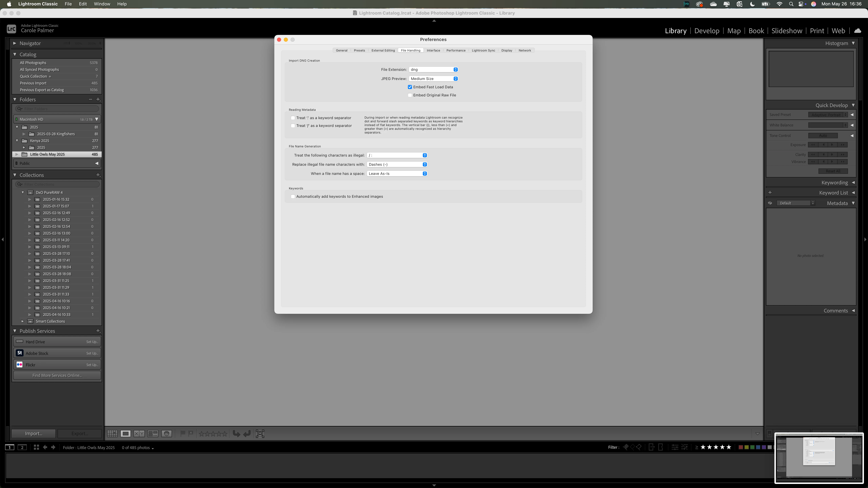Enable automatically add keywords to Enhanced images
Image resolution: width=868 pixels, height=488 pixels.
pyautogui.click(x=293, y=196)
